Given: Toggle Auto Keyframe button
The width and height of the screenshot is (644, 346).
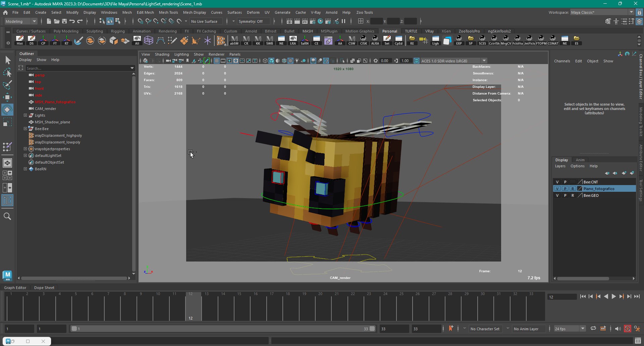Looking at the screenshot, I should pos(627,329).
